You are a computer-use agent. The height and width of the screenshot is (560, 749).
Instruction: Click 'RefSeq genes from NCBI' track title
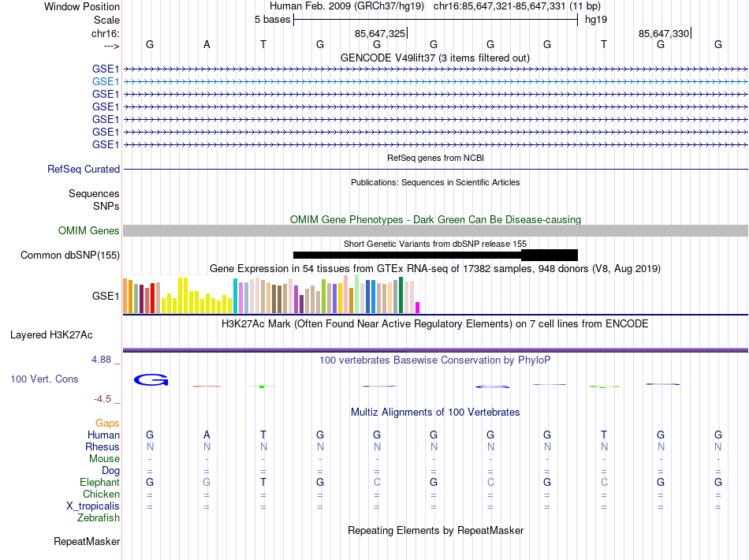(x=435, y=158)
